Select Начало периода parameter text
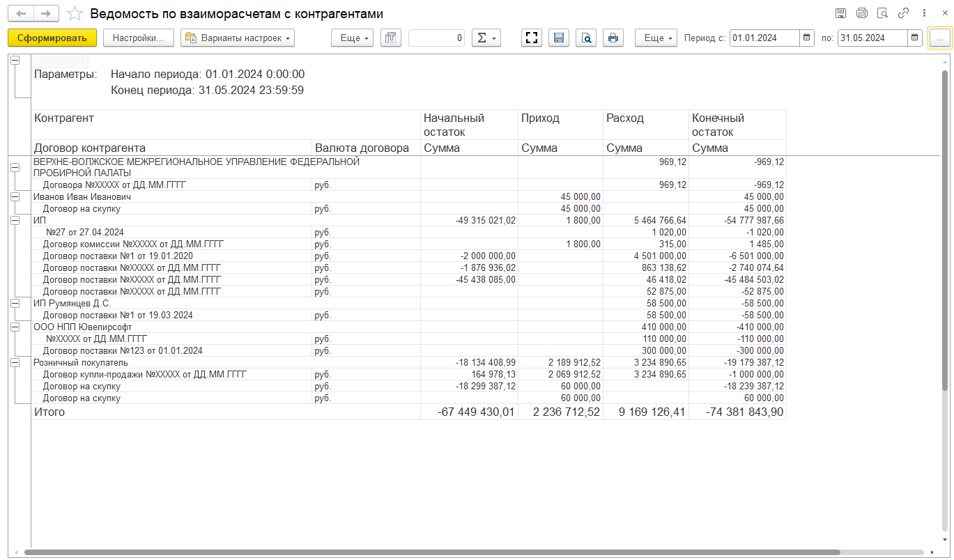The height and width of the screenshot is (560, 954). [x=208, y=74]
